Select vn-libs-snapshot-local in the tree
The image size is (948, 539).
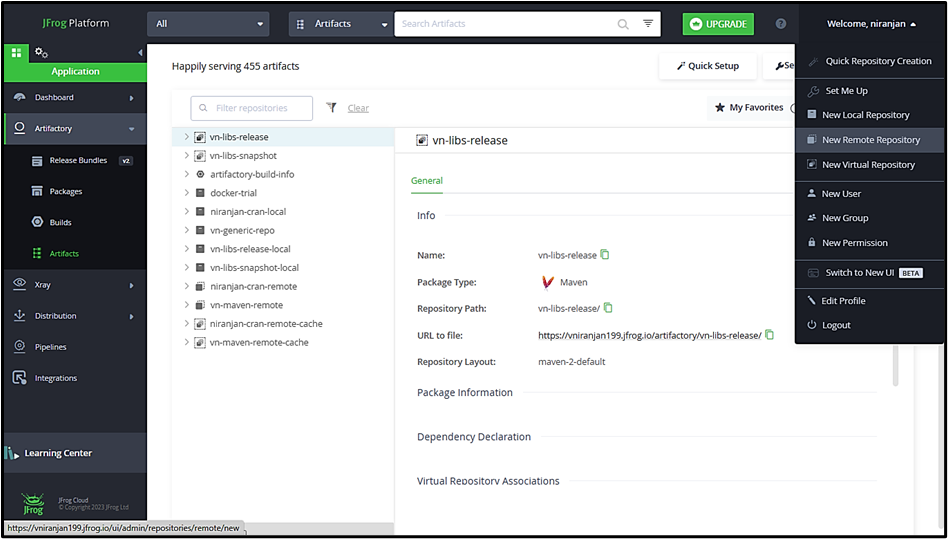(255, 268)
